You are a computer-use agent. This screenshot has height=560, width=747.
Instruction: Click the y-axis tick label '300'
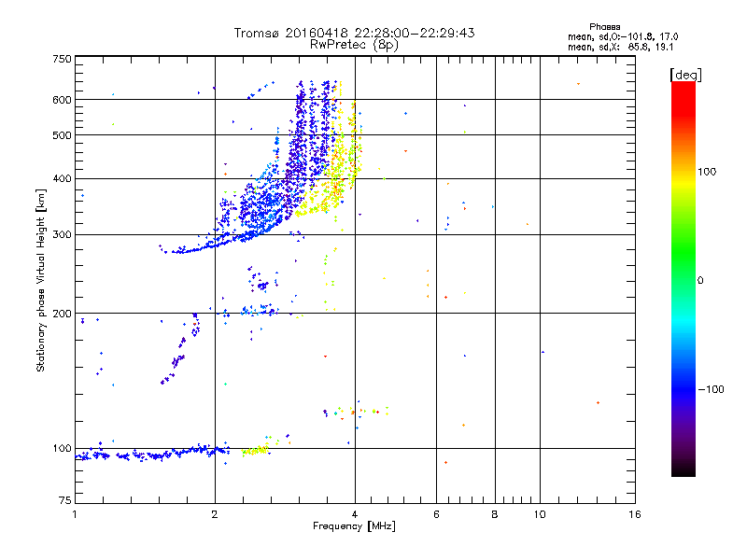tap(62, 235)
